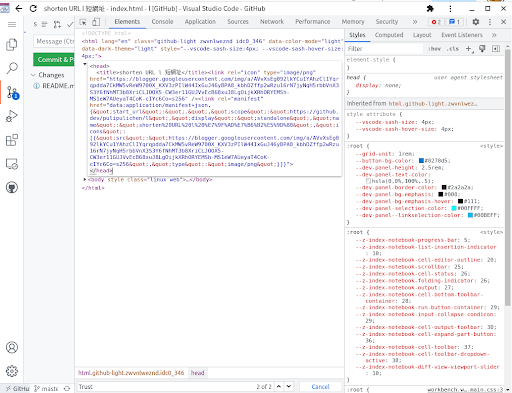Switch to the Security tab
This screenshot has width=512, height=393.
coord(387,22)
